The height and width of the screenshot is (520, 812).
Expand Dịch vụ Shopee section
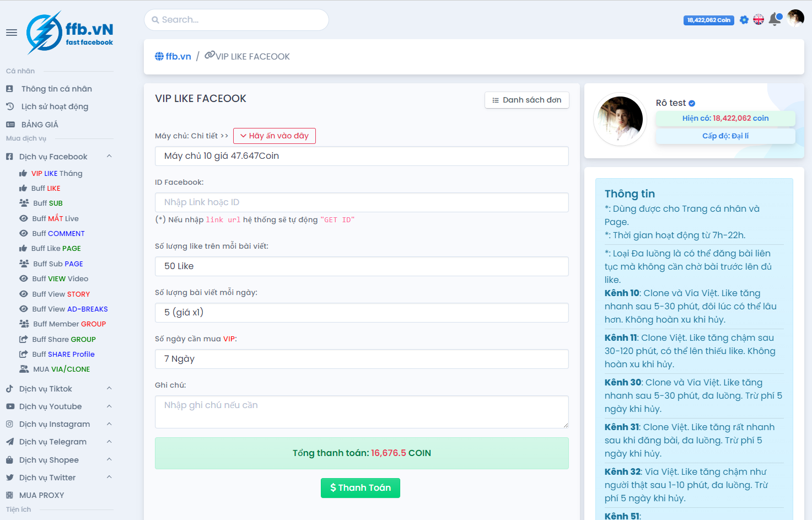click(60, 460)
